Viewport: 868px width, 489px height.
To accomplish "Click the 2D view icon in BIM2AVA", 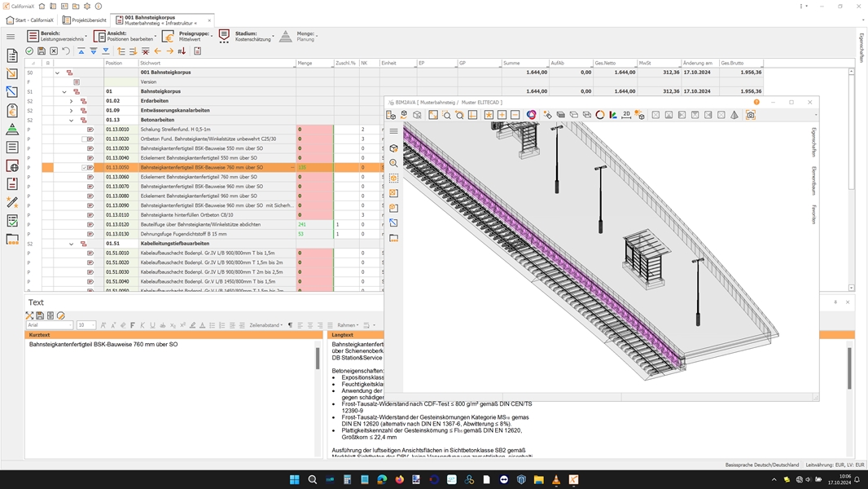I will coord(626,115).
